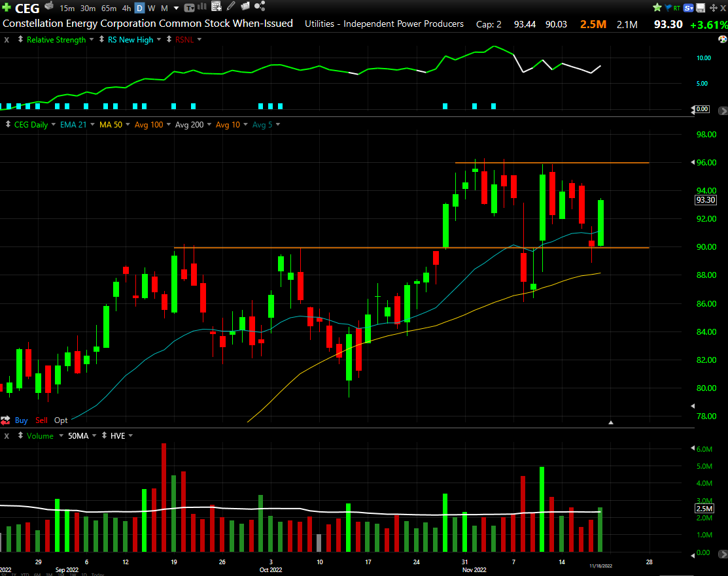The width and height of the screenshot is (728, 576).
Task: Open the CEG Daily price dropdown
Action: point(54,124)
